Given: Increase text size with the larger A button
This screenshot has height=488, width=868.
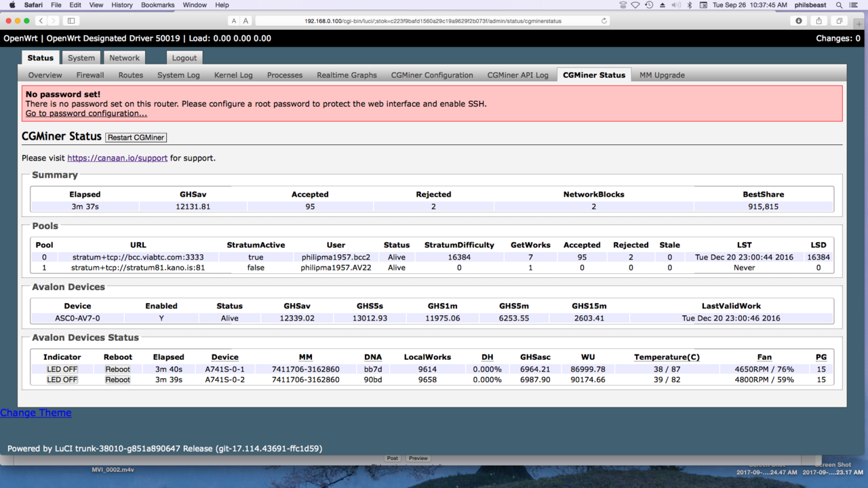Looking at the screenshot, I should [246, 21].
